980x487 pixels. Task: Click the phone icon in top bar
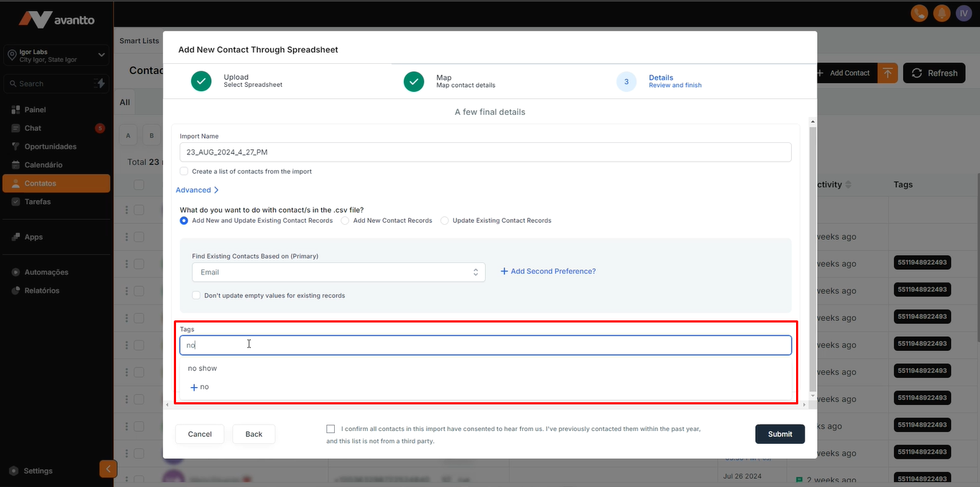919,14
